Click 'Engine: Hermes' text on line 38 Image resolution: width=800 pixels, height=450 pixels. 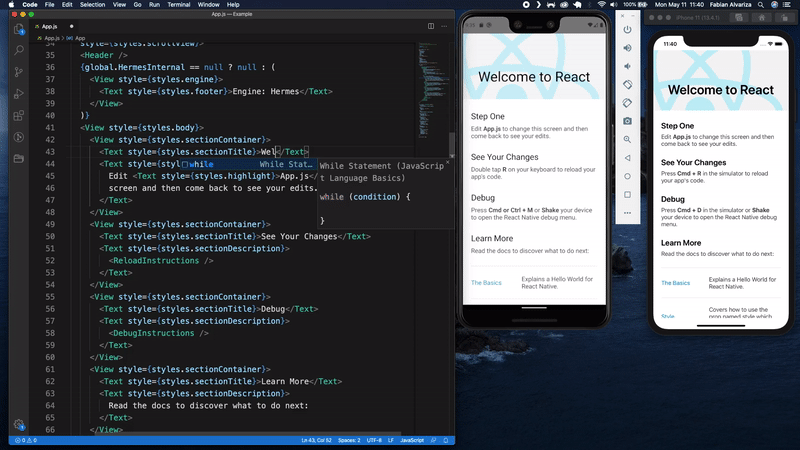[266, 91]
